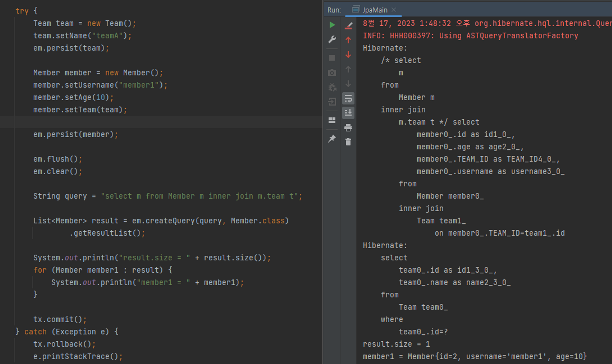
Task: Click 'Team team = new Team();' line
Action: pyautogui.click(x=84, y=23)
